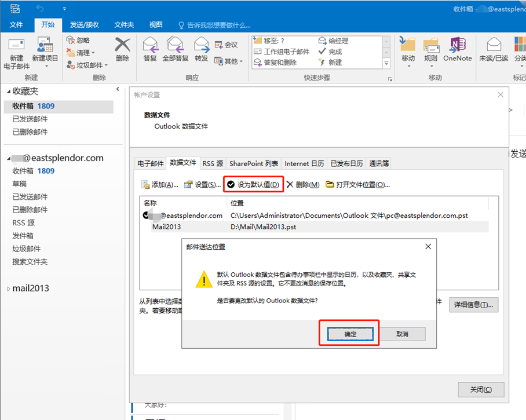Click 取消 in the dialog

tap(402, 334)
